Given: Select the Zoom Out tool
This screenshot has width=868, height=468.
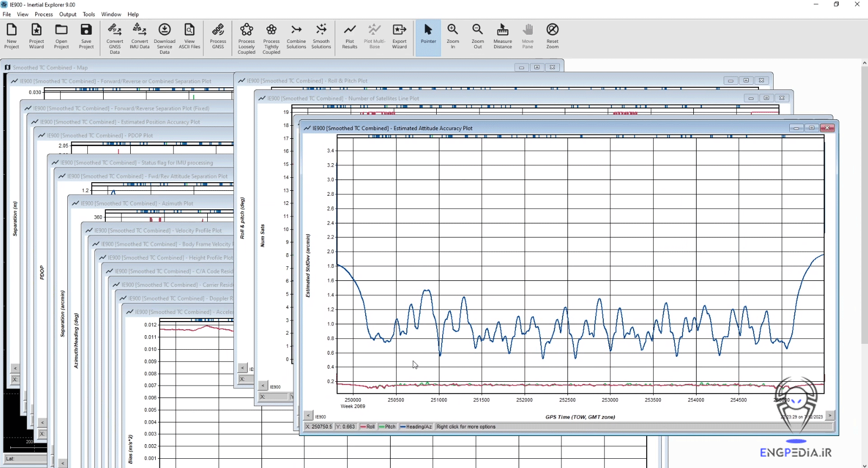Looking at the screenshot, I should click(478, 36).
